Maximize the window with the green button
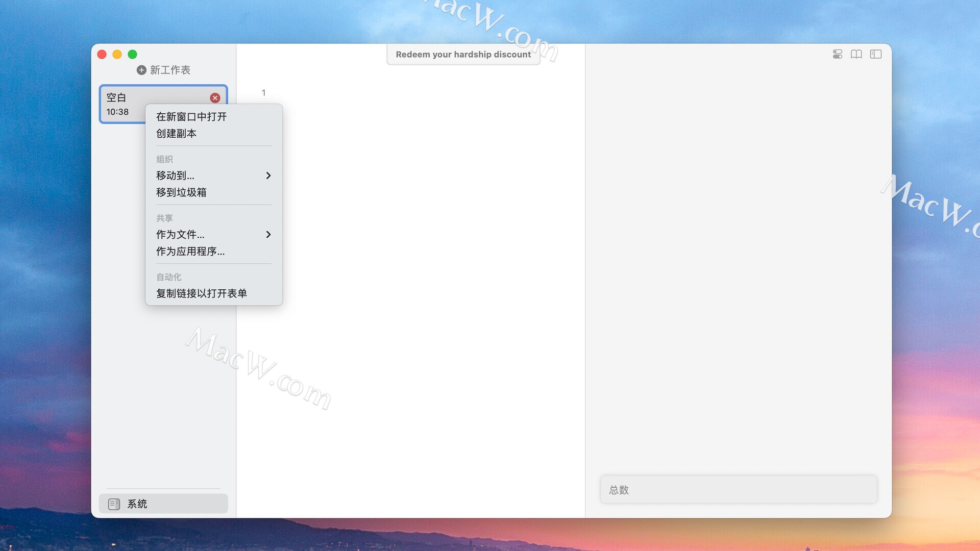The width and height of the screenshot is (980, 551). coord(132,54)
